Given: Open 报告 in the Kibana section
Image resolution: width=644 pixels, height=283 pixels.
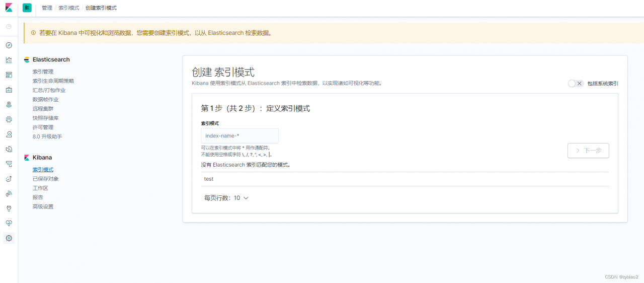Looking at the screenshot, I should [38, 197].
